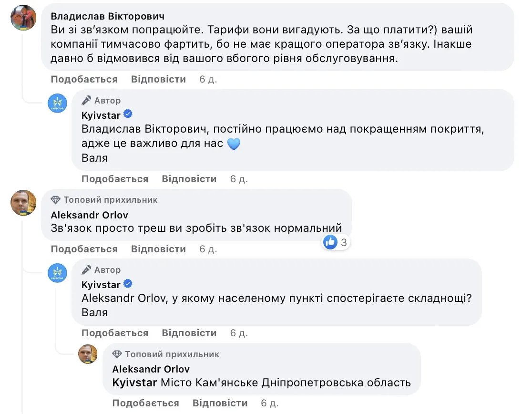
Task: Open the Kyivstar mention in Кам'янське reply
Action: pos(134,383)
